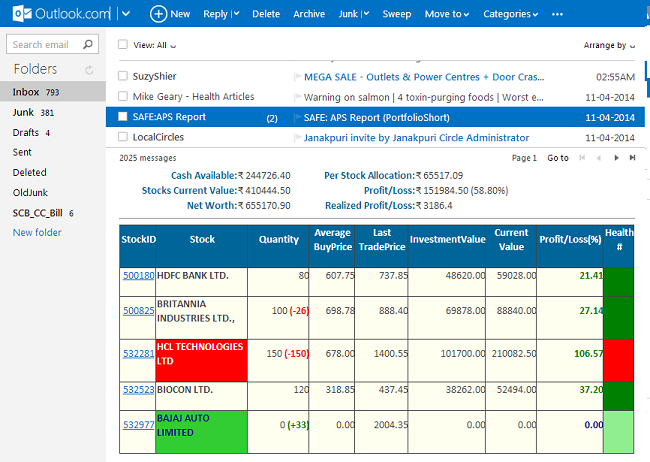The height and width of the screenshot is (462, 650).
Task: Go to the last page arrow
Action: (632, 158)
